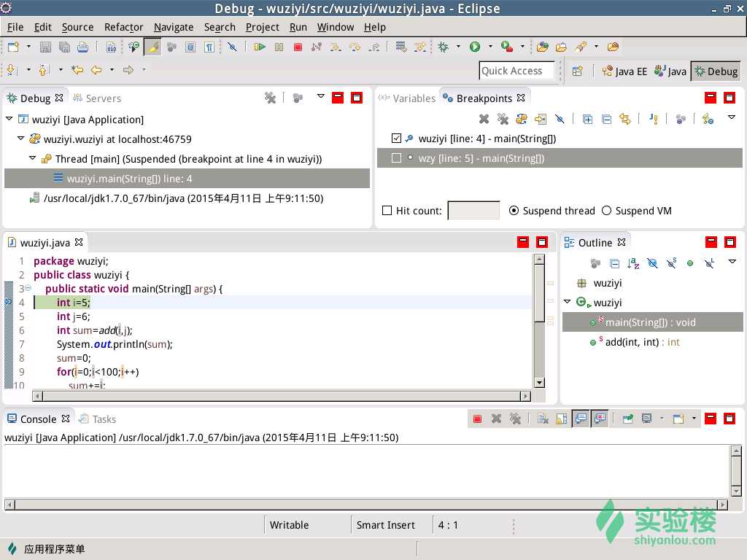Image resolution: width=747 pixels, height=560 pixels.
Task: Toggle Skip All Breakpoints in Breakpoints view
Action: 560,119
